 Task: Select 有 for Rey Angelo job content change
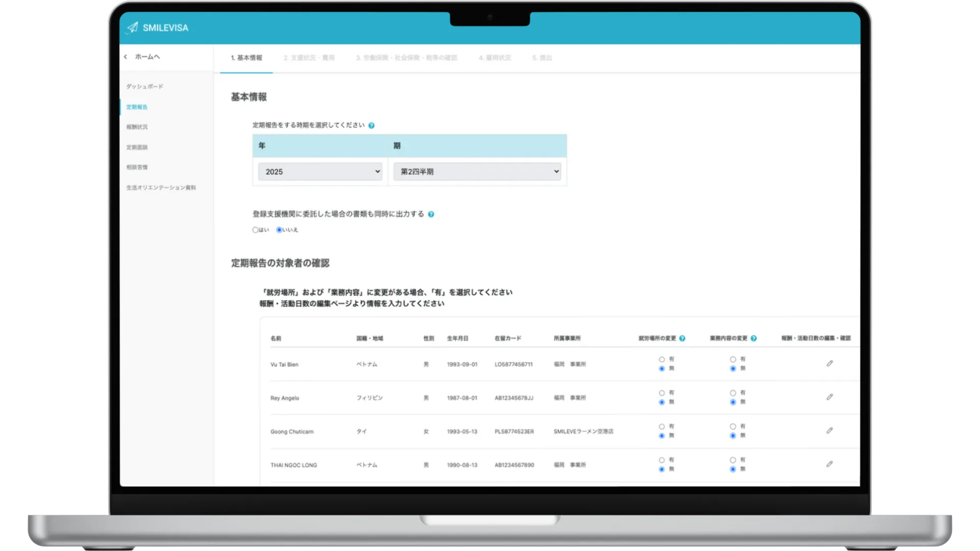pyautogui.click(x=733, y=393)
